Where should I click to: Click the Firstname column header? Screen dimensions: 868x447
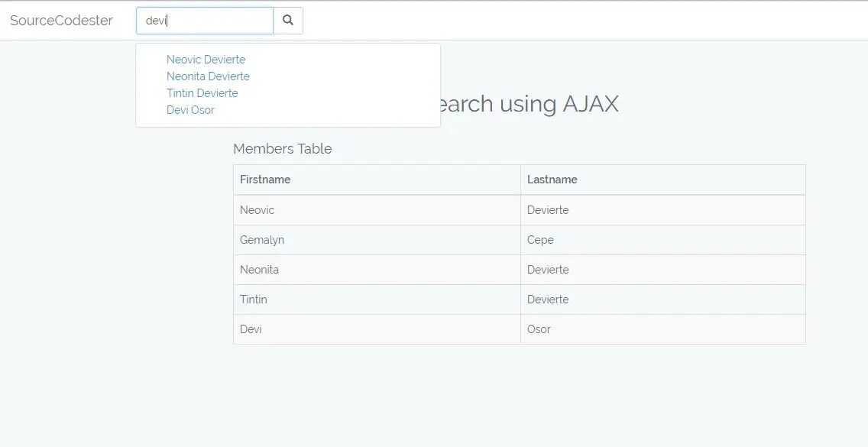pos(265,180)
